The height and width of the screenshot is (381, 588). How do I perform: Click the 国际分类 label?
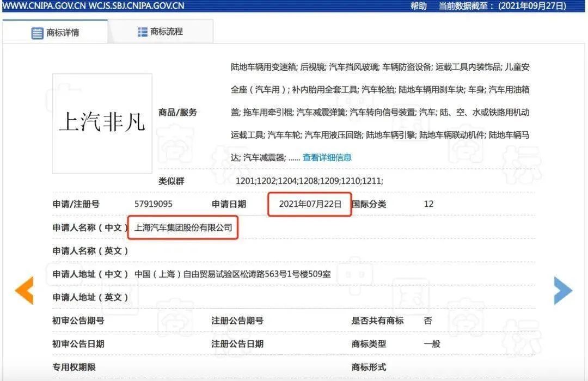(x=369, y=204)
